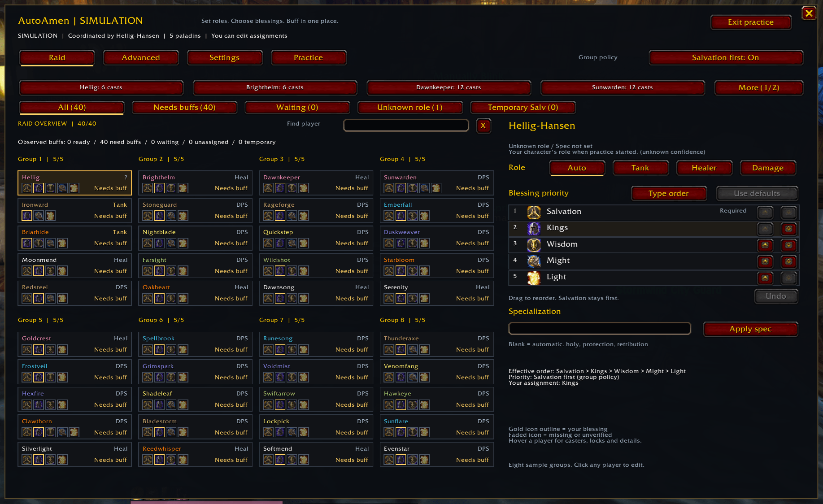Click Brighthelm's Light buff icon
823x504 pixels.
click(183, 188)
